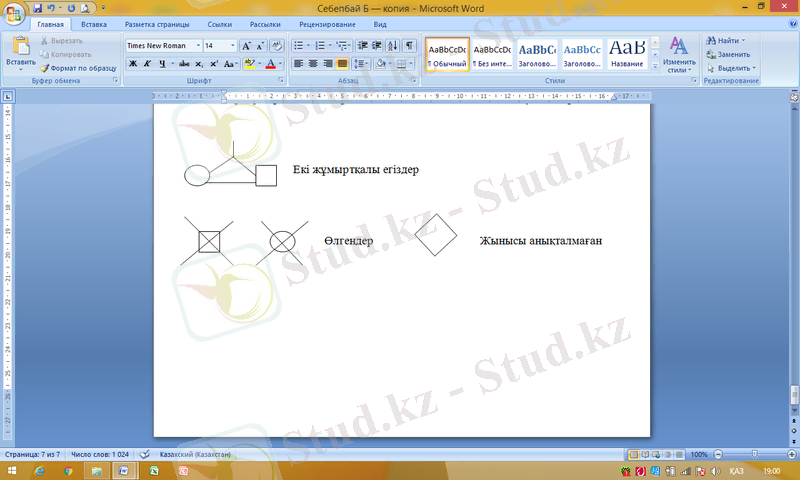Open the Times New Roman font dropdown

(x=197, y=46)
